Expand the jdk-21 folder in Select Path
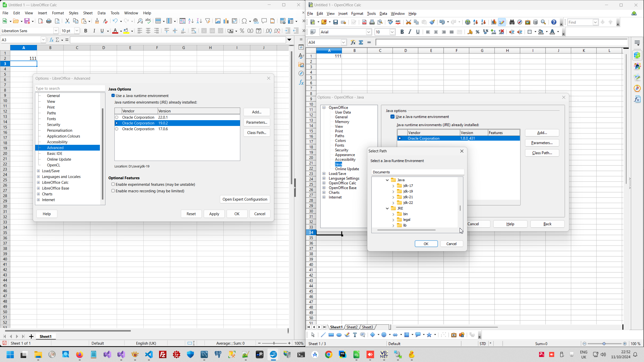644x362 pixels. click(x=393, y=197)
